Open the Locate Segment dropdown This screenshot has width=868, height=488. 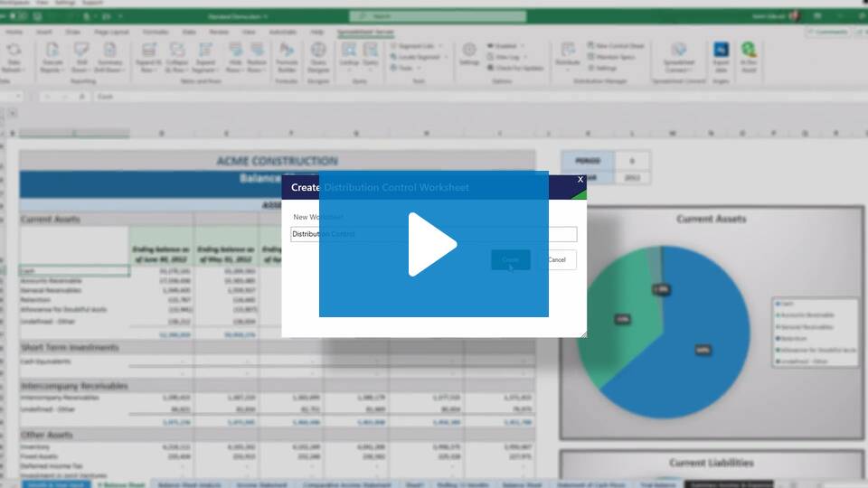pos(419,57)
